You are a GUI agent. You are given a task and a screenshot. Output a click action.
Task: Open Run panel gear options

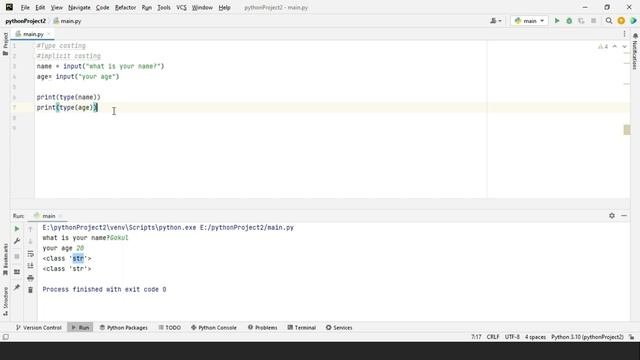click(612, 216)
